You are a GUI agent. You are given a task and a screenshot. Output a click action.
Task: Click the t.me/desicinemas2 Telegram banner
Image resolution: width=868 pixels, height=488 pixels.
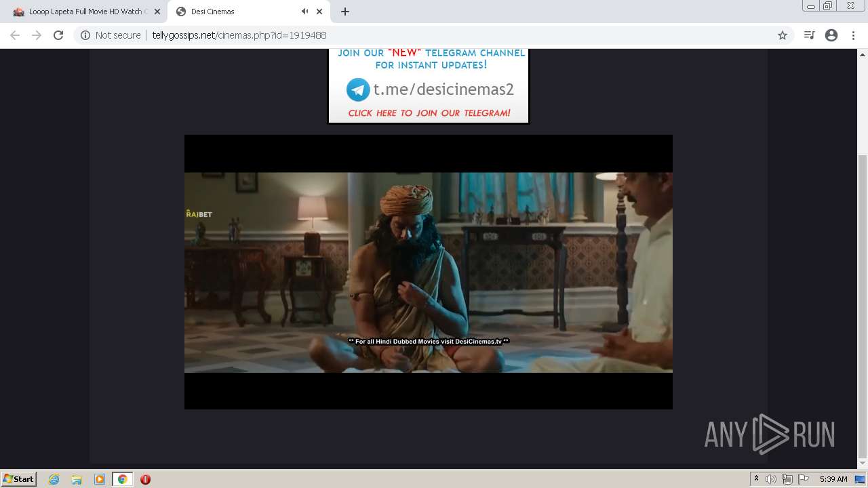point(428,85)
